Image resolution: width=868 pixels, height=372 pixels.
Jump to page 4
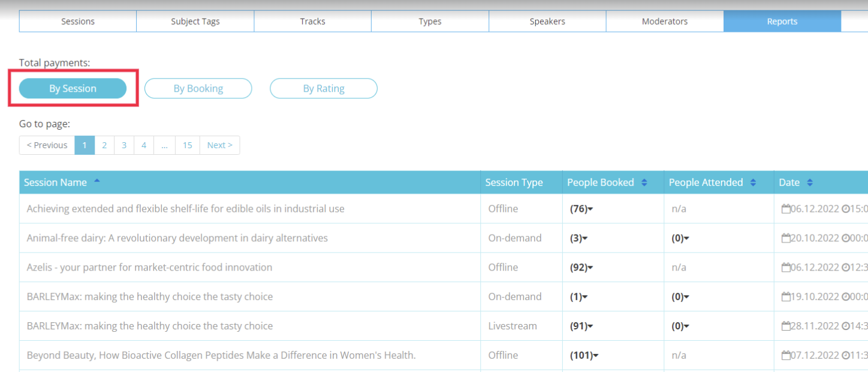[x=144, y=145]
